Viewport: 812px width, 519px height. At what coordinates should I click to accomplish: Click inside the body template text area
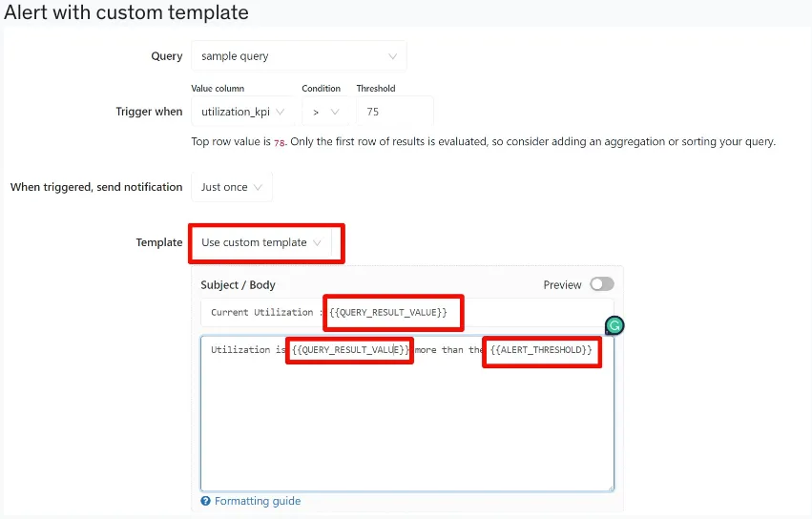pos(407,414)
